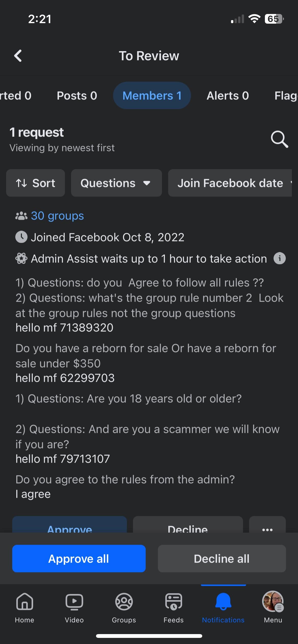This screenshot has height=644, width=298.
Task: Open the three-dot more options button
Action: coord(267,526)
